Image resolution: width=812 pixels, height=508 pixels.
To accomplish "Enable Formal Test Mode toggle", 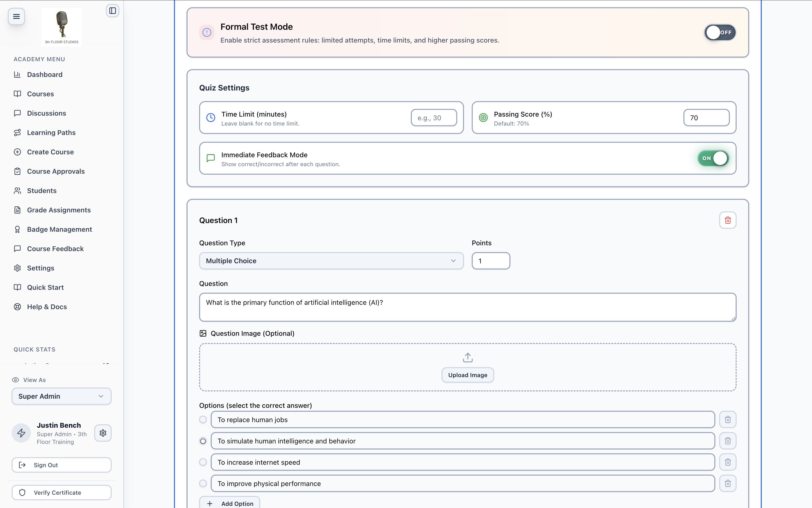I will pyautogui.click(x=720, y=33).
